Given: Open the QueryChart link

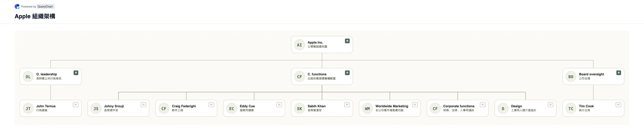Looking at the screenshot, I should pos(45,7).
